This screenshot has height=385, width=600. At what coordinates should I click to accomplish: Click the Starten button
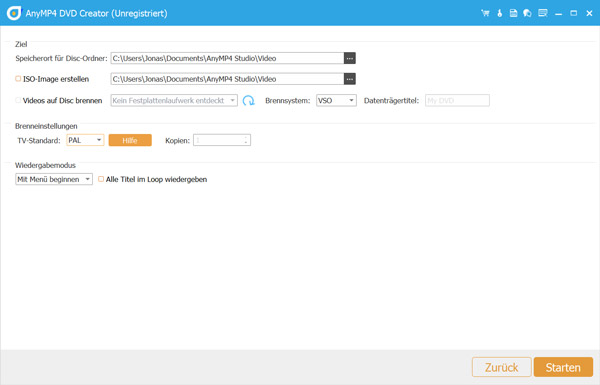tap(563, 367)
